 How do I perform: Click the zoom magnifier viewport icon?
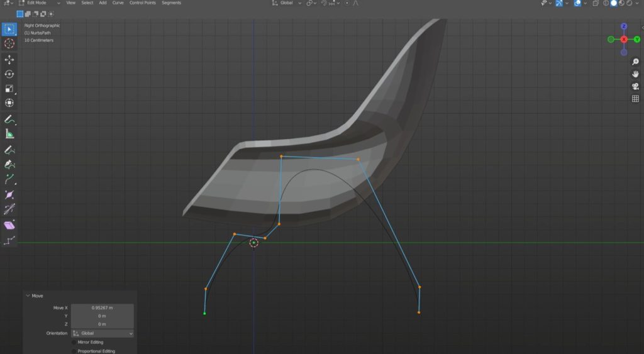pyautogui.click(x=635, y=62)
